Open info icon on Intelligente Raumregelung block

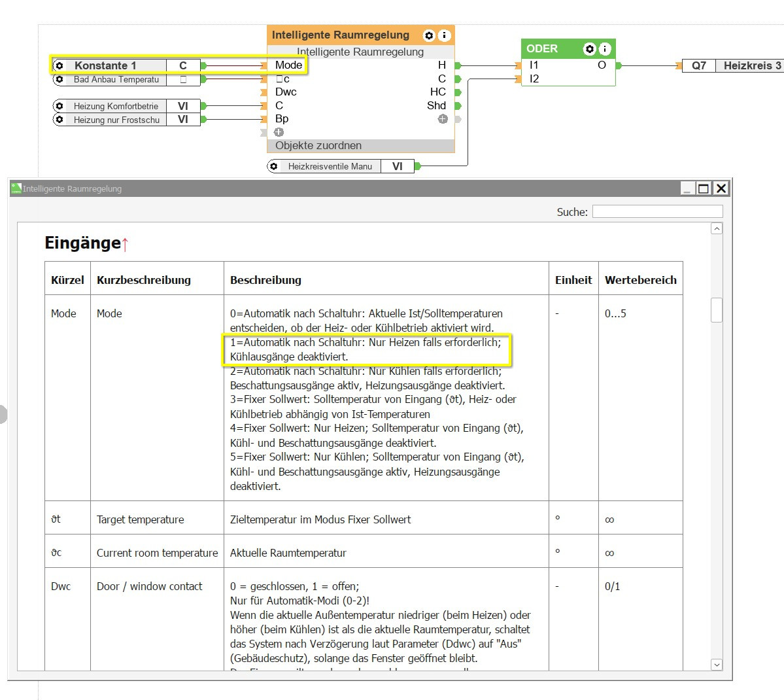(444, 35)
